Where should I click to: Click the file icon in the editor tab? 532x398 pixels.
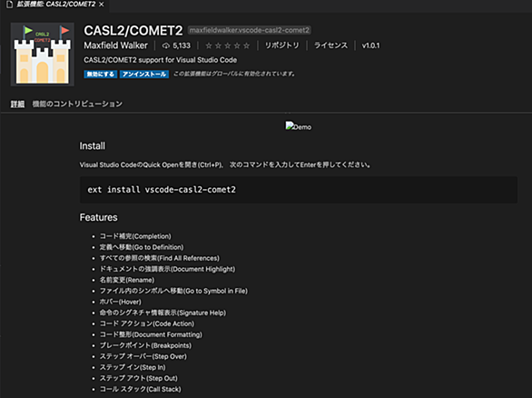coord(10,5)
